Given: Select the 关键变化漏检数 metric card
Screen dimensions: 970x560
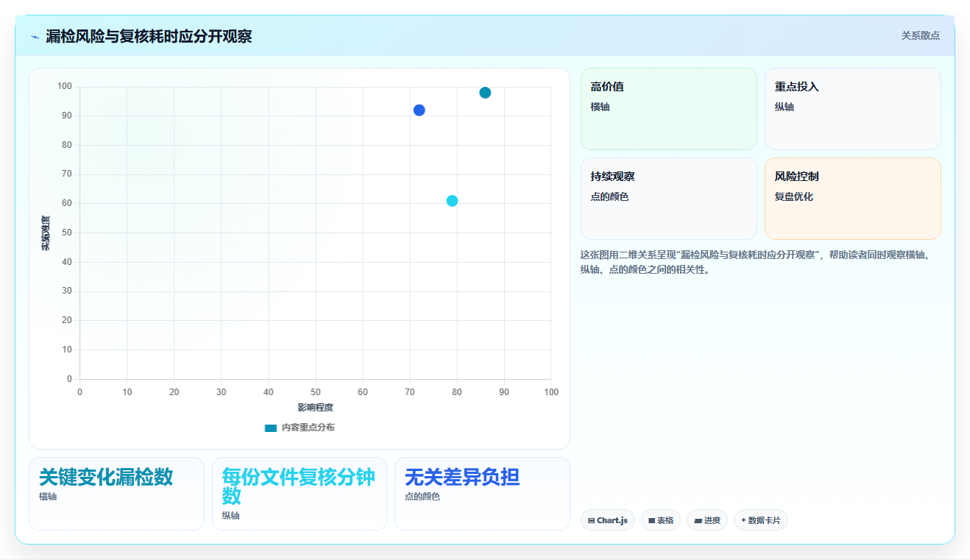Looking at the screenshot, I should 116,494.
